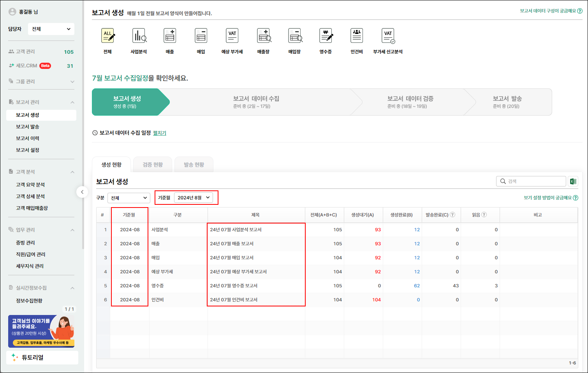
Task: Choose the 인건비 report icon
Action: point(357,36)
